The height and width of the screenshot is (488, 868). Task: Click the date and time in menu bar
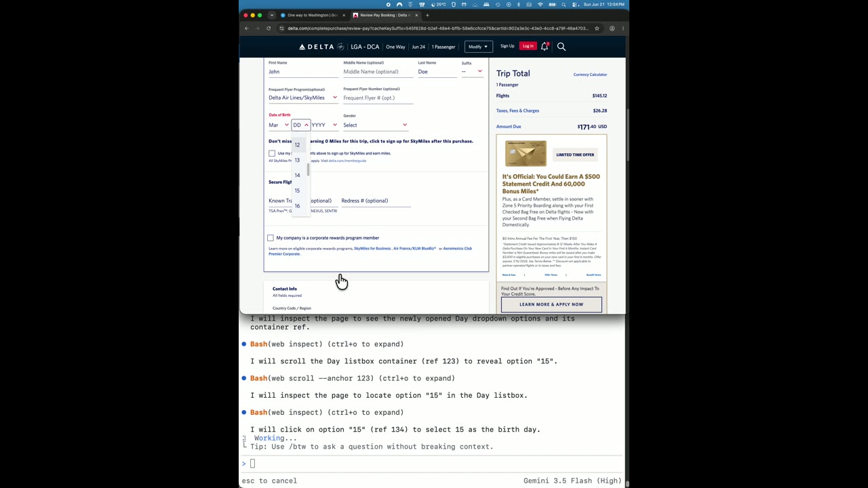[606, 5]
